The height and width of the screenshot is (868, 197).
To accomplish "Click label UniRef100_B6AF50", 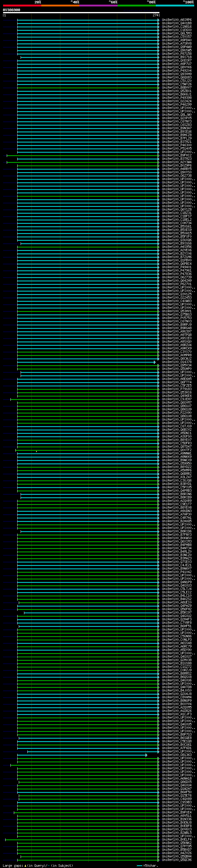I will [177, 792].
